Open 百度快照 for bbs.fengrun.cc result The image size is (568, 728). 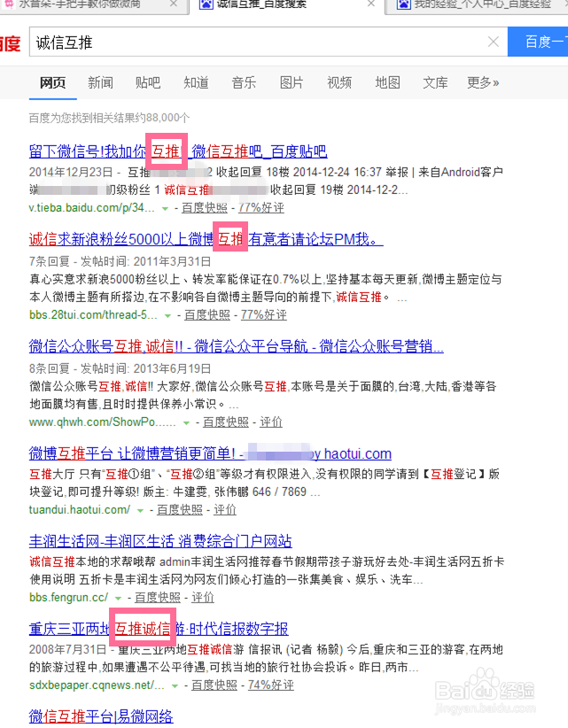tap(158, 598)
